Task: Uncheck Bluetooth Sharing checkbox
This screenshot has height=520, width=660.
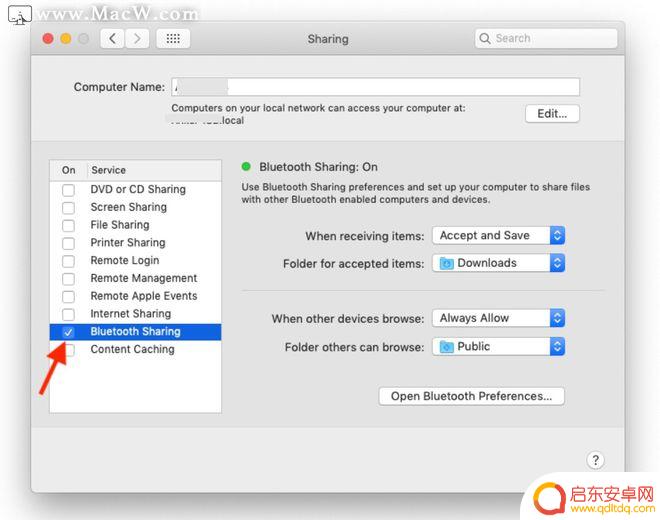Action: [68, 332]
